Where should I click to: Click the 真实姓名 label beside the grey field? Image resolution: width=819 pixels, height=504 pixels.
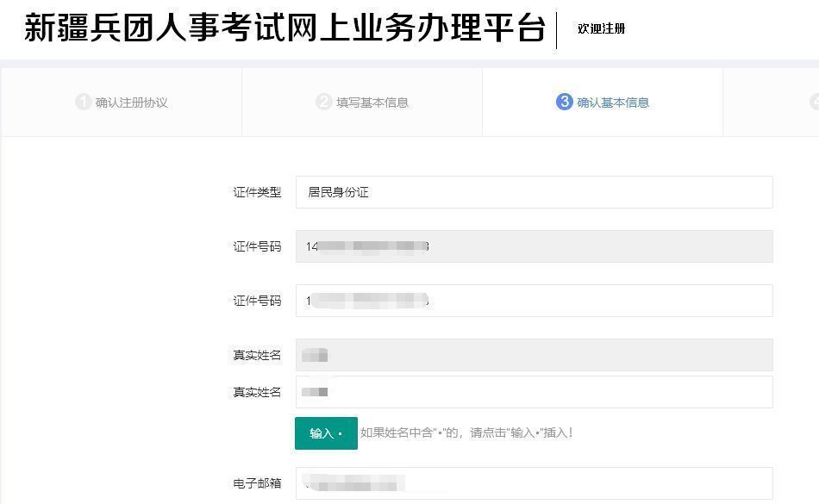click(257, 355)
